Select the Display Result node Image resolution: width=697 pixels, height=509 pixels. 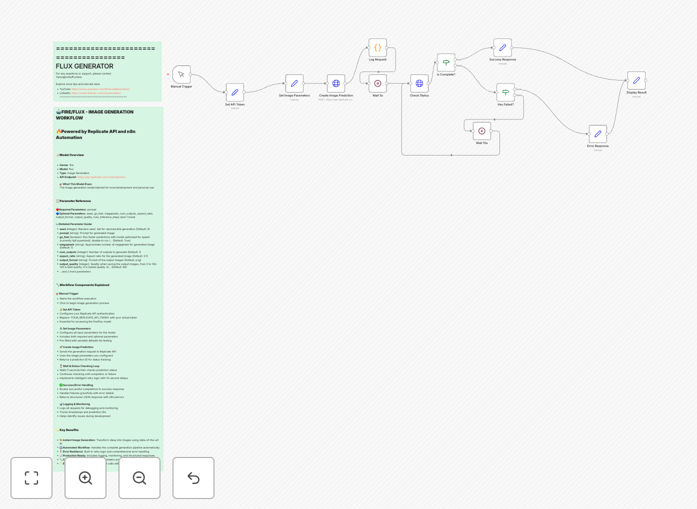(x=637, y=80)
